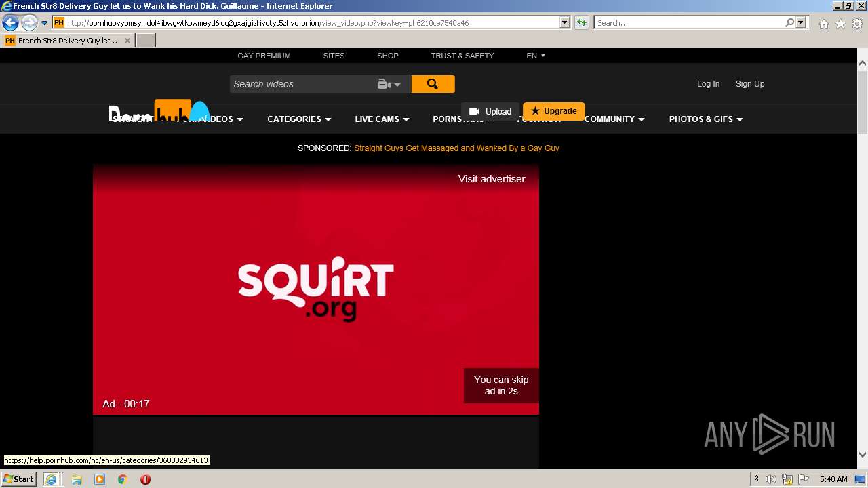
Task: Click the Internet Explorer taskbar icon
Action: click(51, 479)
